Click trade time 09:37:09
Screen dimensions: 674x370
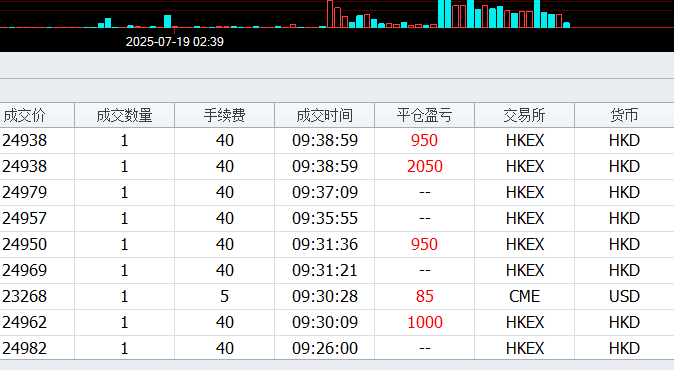325,192
